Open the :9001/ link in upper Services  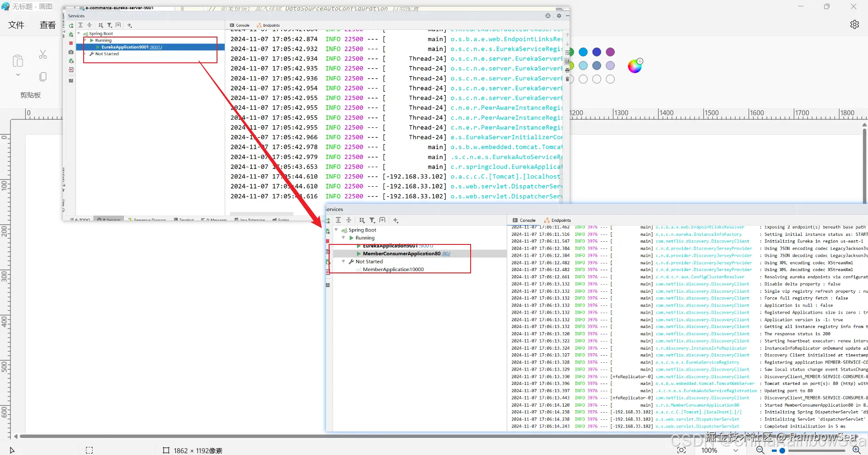[x=156, y=47]
